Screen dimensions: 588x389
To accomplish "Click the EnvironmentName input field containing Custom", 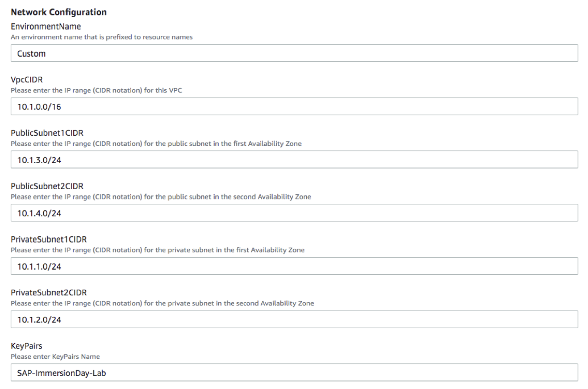I will click(294, 53).
